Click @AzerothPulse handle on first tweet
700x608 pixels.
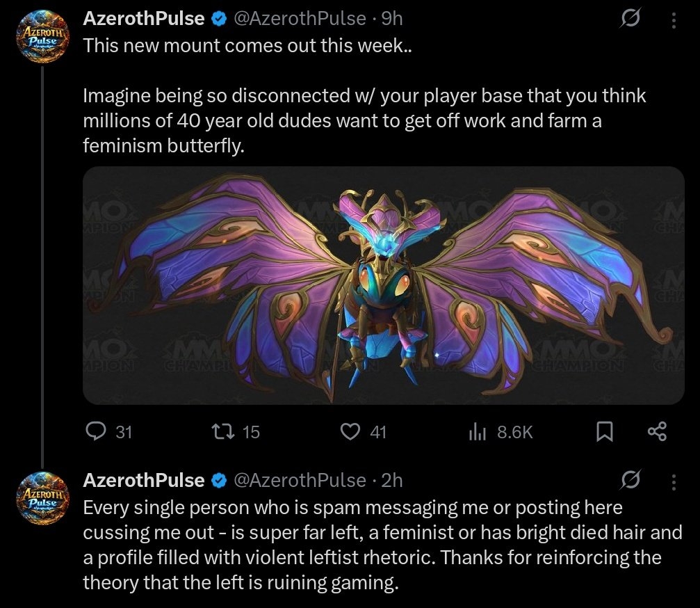click(x=299, y=19)
